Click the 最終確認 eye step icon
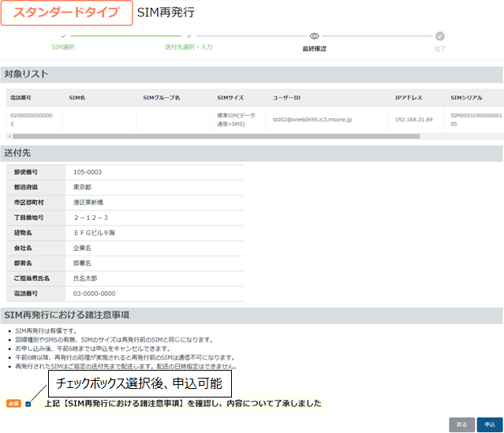The image size is (504, 433). (314, 36)
